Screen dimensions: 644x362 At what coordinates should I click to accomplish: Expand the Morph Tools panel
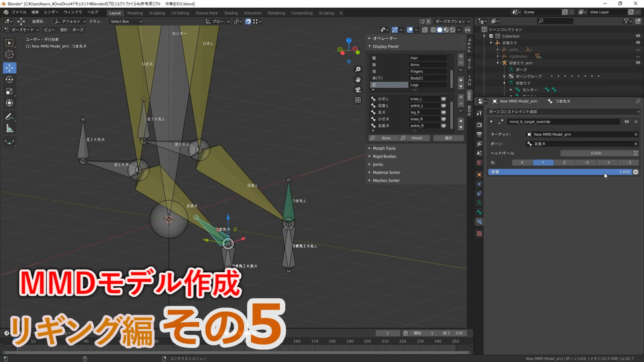pos(384,148)
